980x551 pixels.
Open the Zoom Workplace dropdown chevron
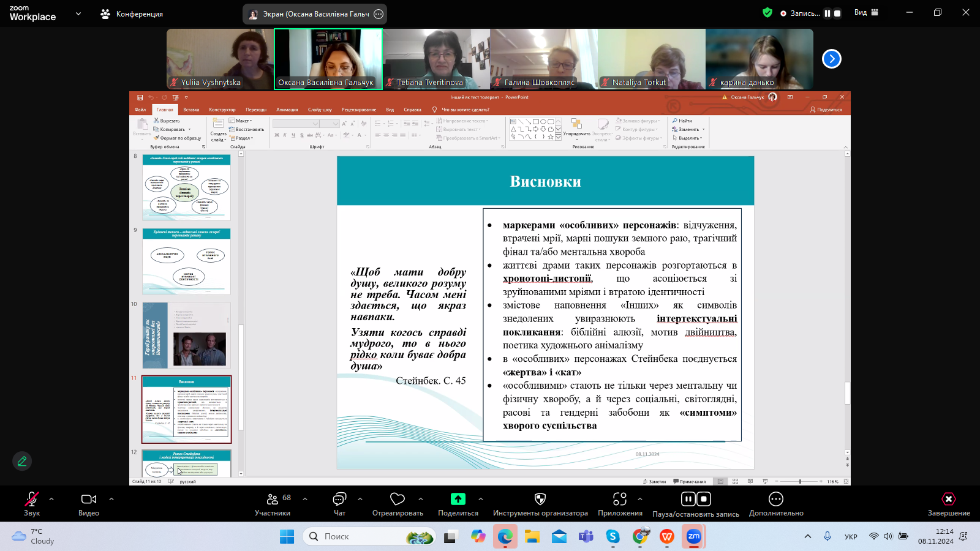[78, 13]
